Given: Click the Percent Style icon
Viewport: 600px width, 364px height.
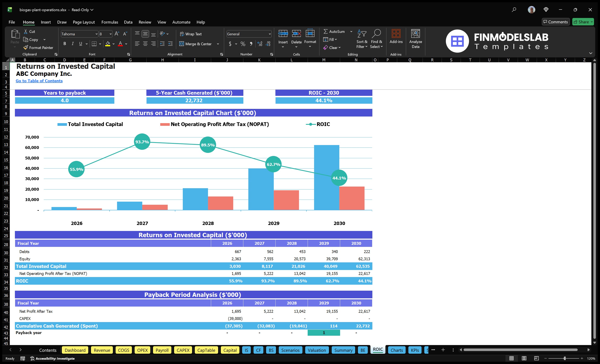Looking at the screenshot, I should tap(243, 44).
